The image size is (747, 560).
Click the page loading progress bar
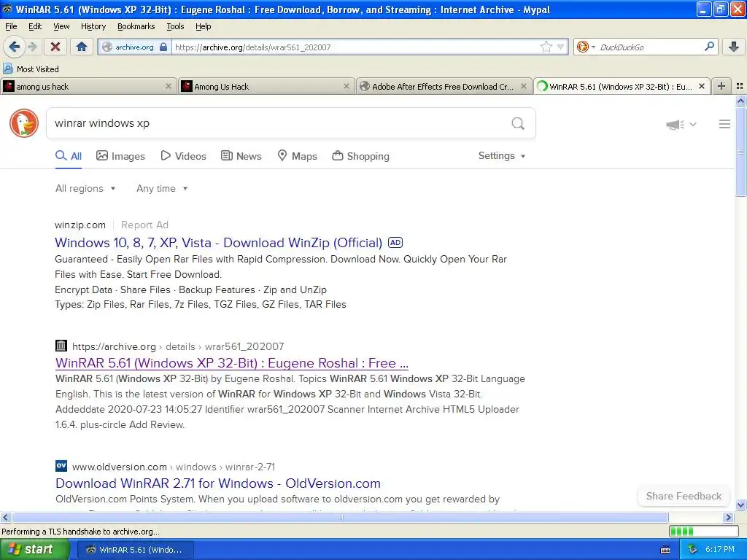pos(704,531)
